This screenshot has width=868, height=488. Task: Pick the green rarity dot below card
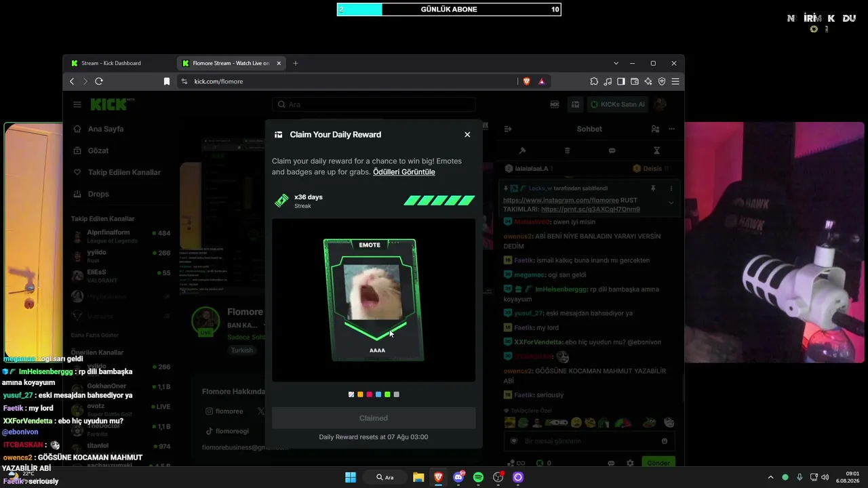click(387, 394)
